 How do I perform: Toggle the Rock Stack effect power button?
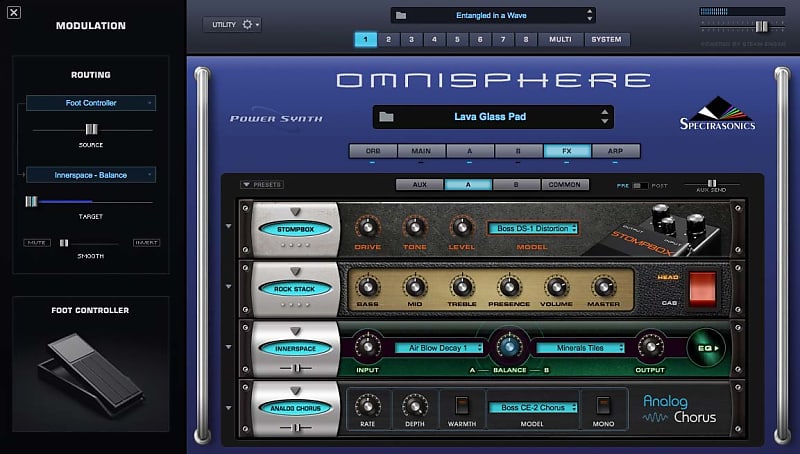[295, 289]
